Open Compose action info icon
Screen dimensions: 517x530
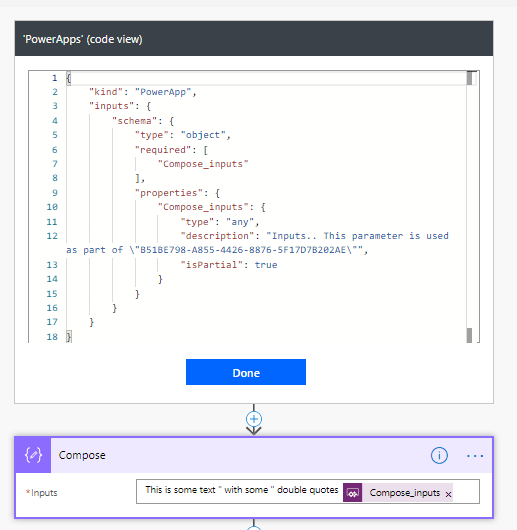[x=439, y=456]
